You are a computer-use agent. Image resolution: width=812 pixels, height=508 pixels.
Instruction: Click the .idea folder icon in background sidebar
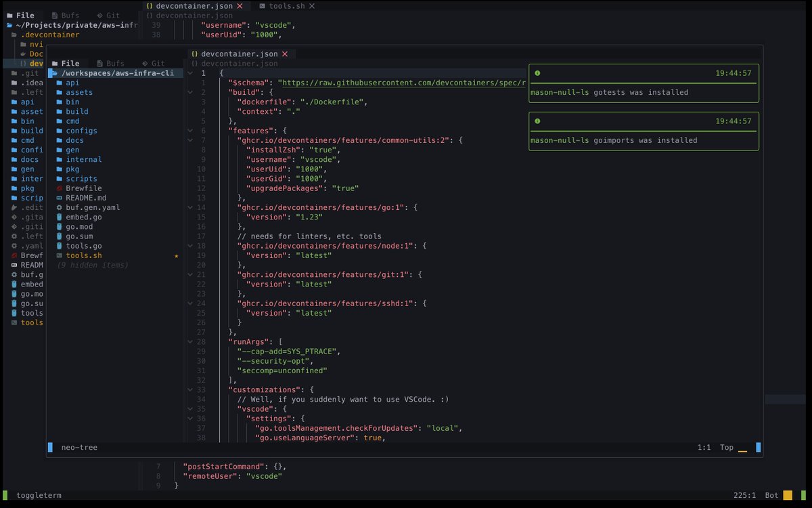pos(15,83)
